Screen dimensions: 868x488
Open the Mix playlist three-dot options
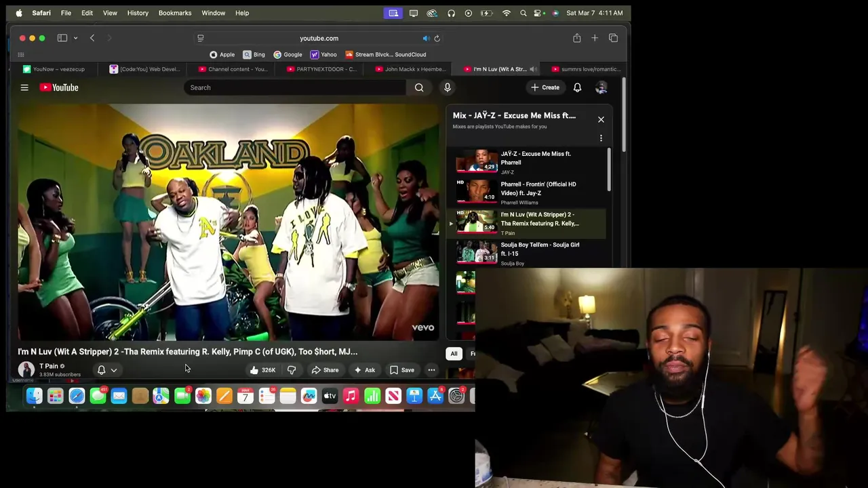(x=601, y=138)
